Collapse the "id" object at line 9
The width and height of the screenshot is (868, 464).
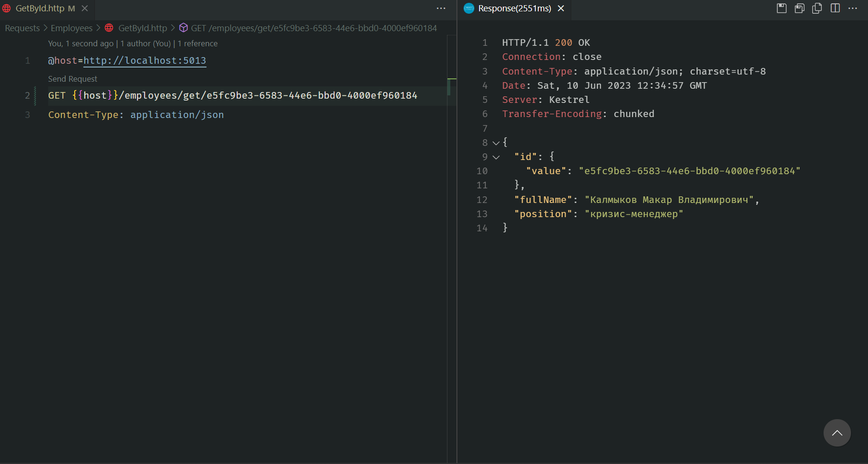[496, 157]
